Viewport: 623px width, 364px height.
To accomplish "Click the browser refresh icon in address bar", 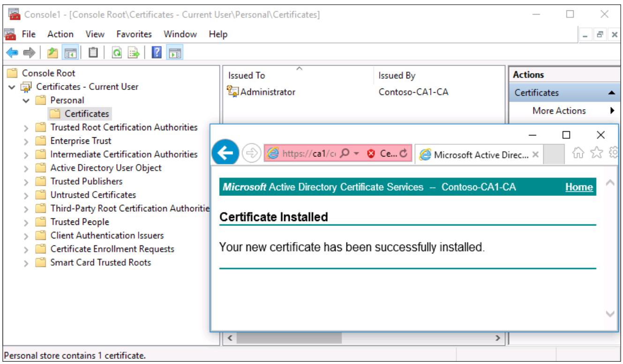I will tap(405, 154).
